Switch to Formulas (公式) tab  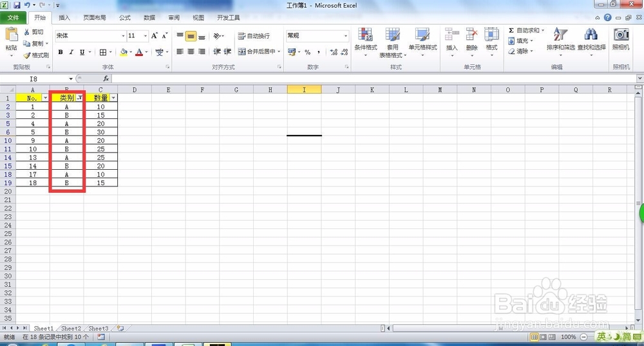(125, 17)
